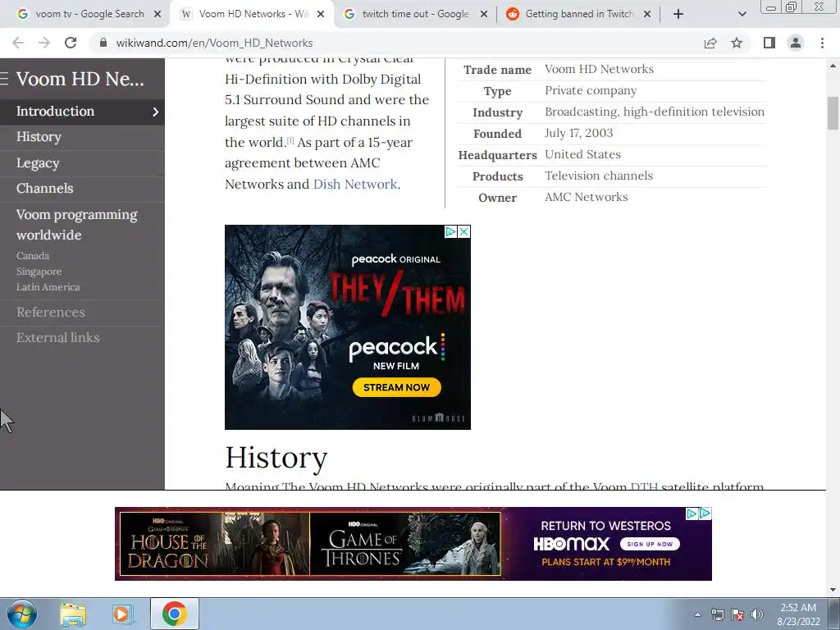Click the address bar URL

[x=214, y=43]
